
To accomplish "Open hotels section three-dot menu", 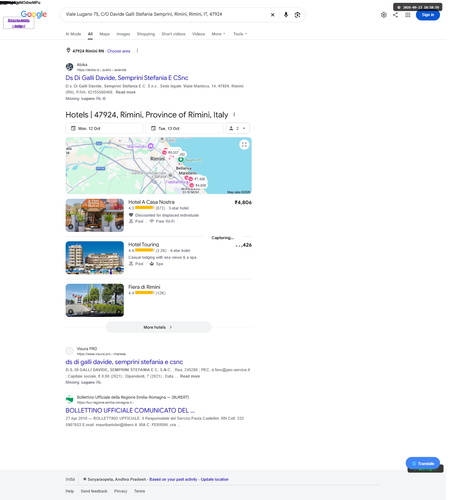I will (x=234, y=115).
